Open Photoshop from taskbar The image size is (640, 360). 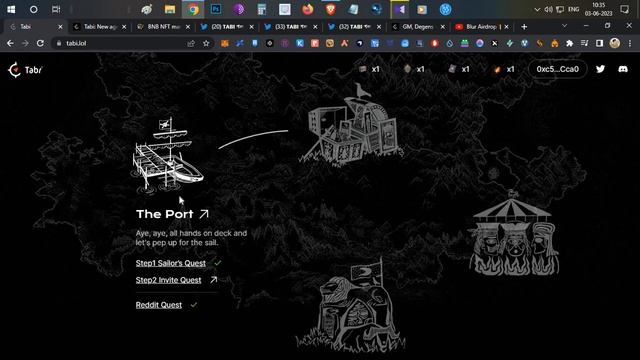pyautogui.click(x=216, y=9)
